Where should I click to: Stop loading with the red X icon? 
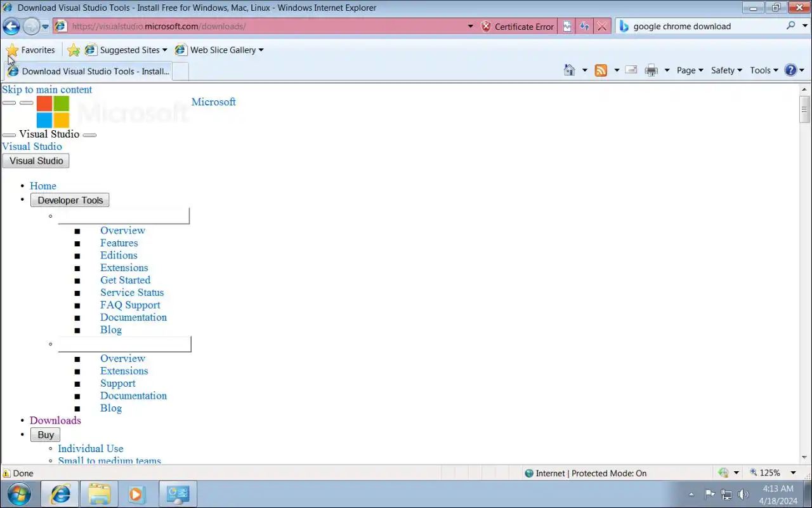602,26
